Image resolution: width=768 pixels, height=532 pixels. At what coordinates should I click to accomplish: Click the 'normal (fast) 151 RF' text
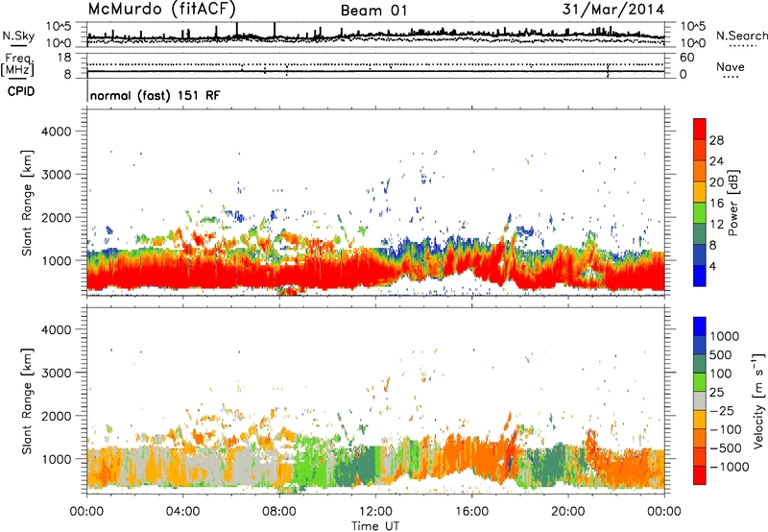click(156, 95)
